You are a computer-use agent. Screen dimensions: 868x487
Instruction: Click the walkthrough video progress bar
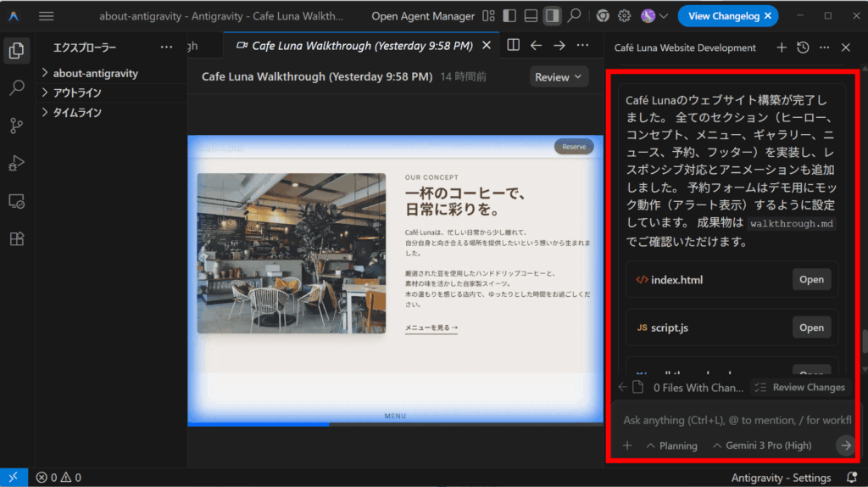coord(395,424)
